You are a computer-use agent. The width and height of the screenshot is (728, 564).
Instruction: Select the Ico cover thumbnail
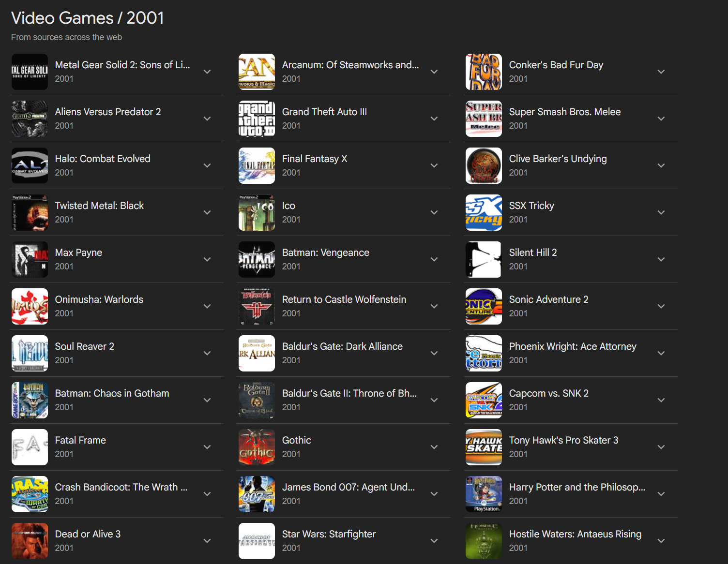pos(257,212)
